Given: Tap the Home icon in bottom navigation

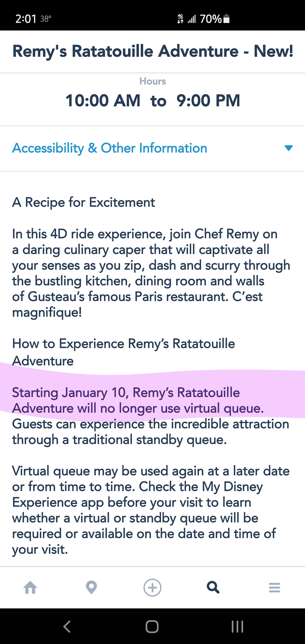Looking at the screenshot, I should coord(30,587).
